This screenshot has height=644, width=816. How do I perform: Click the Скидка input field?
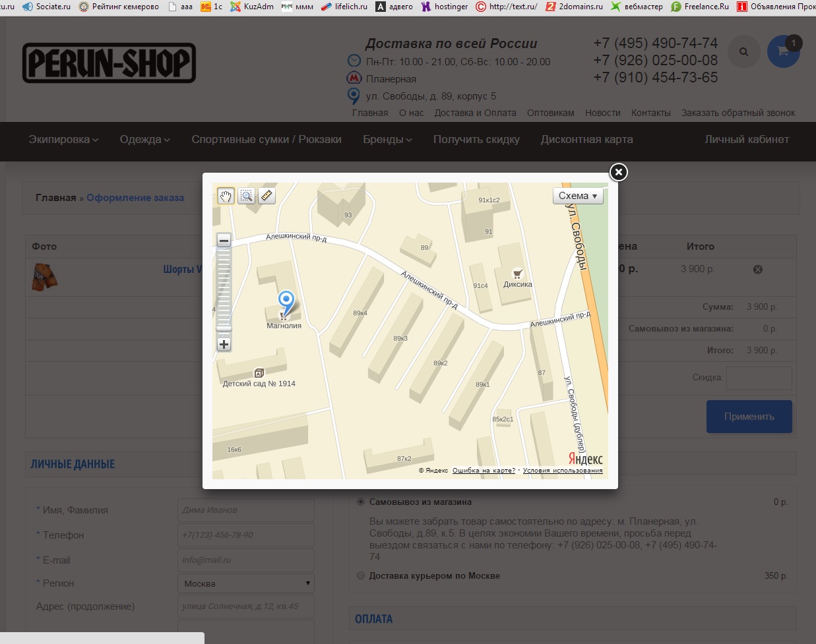[x=759, y=378]
